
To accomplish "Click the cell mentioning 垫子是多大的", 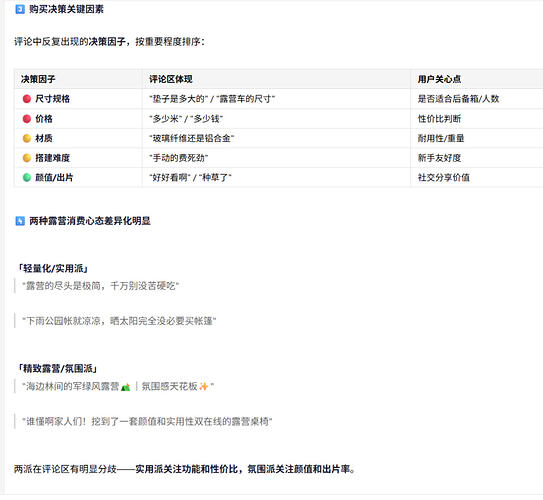I will 276,99.
